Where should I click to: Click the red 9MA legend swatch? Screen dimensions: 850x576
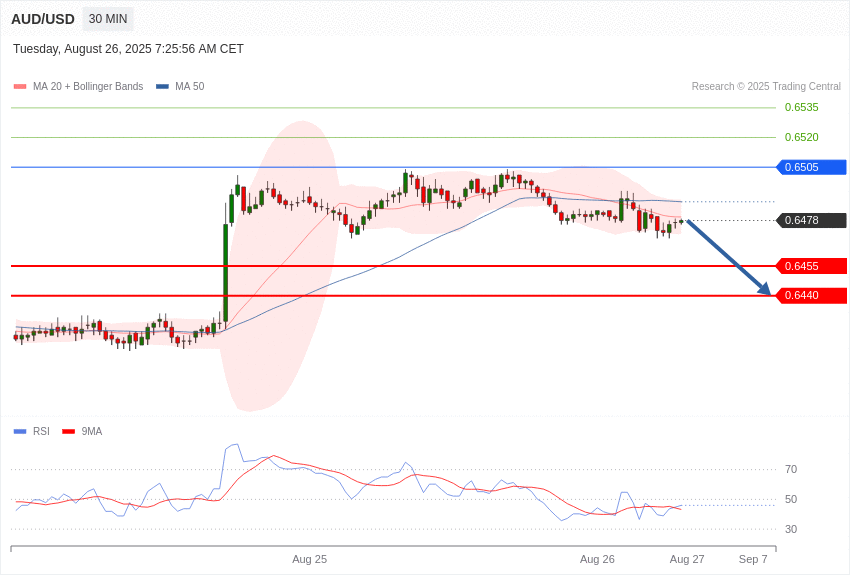[69, 431]
